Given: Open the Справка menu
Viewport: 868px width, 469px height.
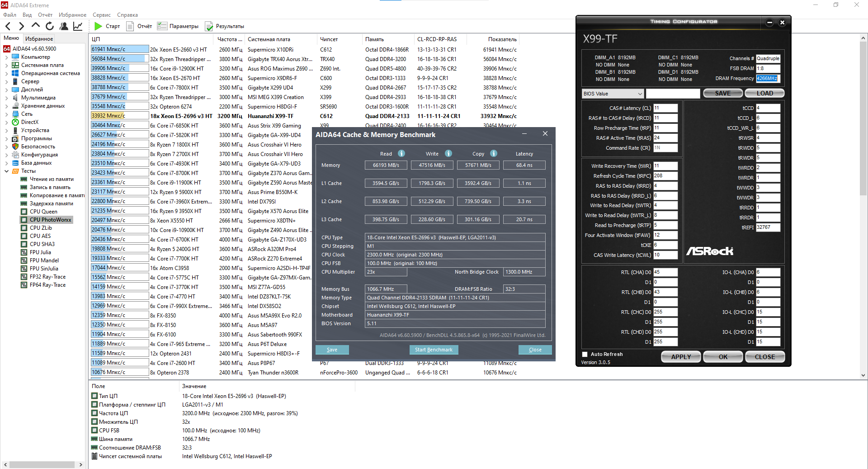Looking at the screenshot, I should click(x=127, y=15).
